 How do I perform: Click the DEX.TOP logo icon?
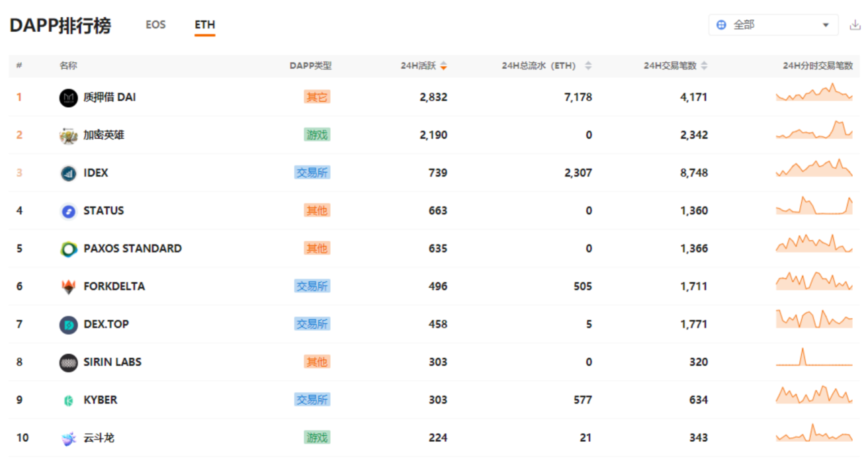(68, 325)
